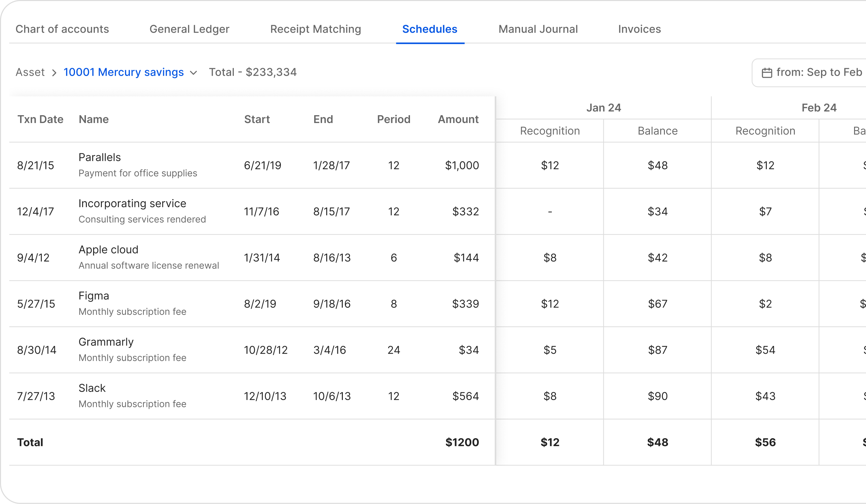Click the Jan 24 Balance column header

[x=657, y=131]
